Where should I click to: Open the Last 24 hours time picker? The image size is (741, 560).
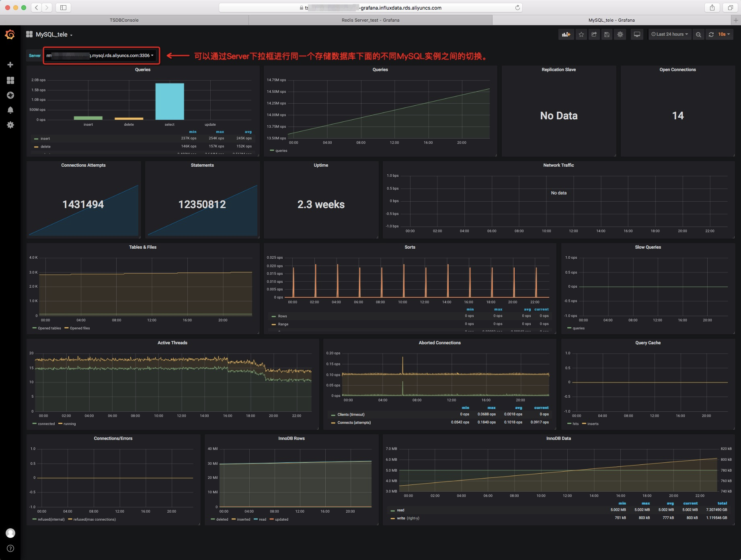669,35
